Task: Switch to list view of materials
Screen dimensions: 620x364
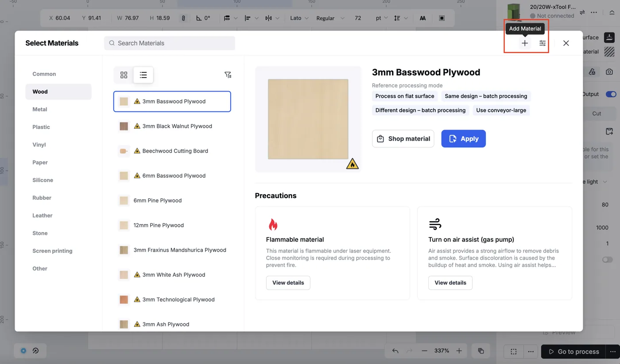Action: (143, 75)
